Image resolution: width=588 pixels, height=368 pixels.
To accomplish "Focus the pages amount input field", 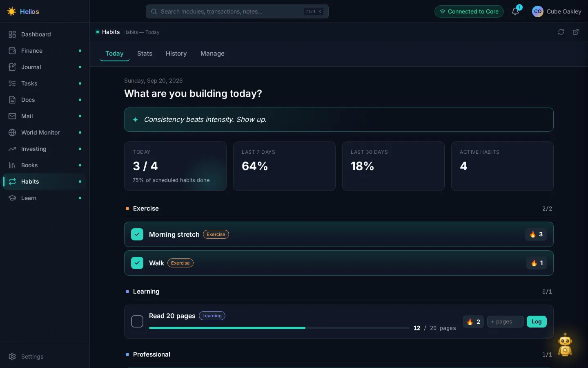I will (506, 321).
